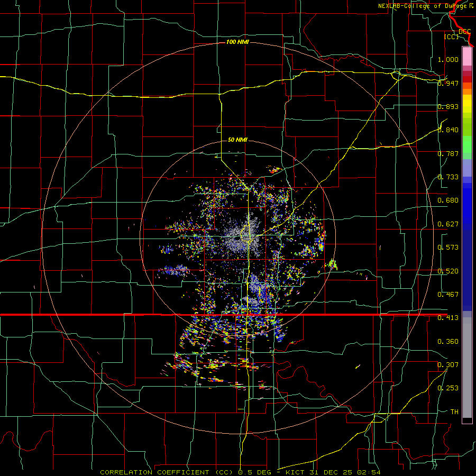The height and width of the screenshot is (476, 476).
Task: Click the "DCC" label above the color scale
Action: point(464,32)
